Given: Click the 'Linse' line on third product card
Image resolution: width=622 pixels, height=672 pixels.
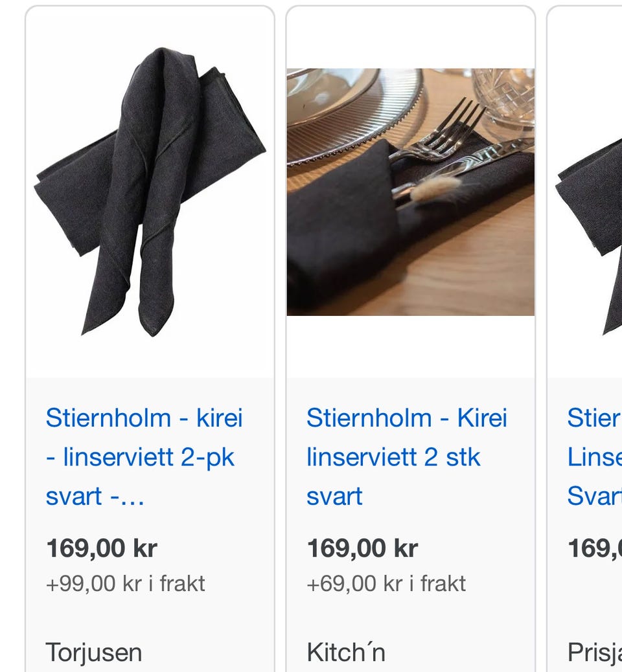Looking at the screenshot, I should pos(595,457).
